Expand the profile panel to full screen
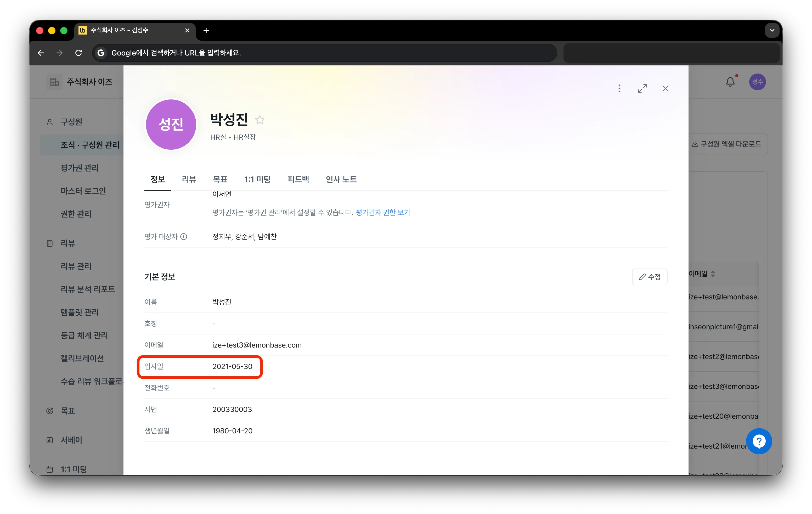The width and height of the screenshot is (812, 514). [x=642, y=88]
